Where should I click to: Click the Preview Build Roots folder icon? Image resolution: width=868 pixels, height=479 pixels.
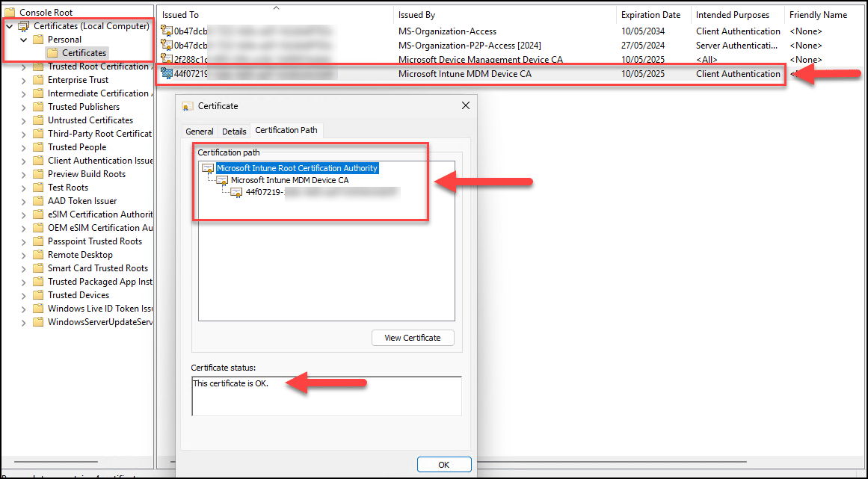tap(38, 173)
